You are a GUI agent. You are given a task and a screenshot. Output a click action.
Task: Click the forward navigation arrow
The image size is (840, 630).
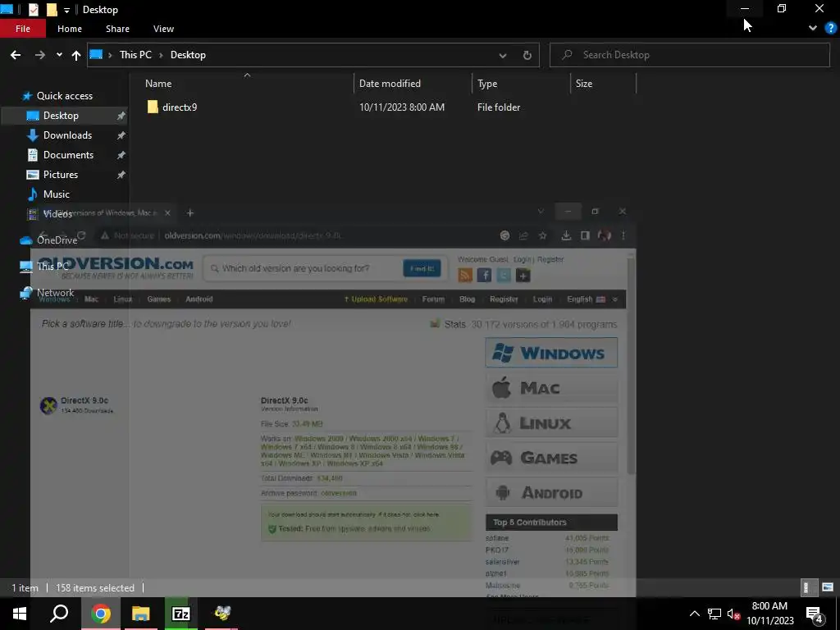39,55
